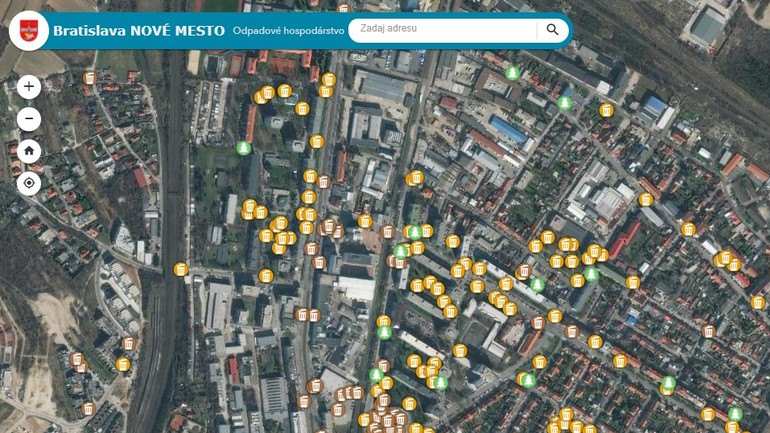This screenshot has height=433, width=770.
Task: Zoom in on the map
Action: [29, 87]
